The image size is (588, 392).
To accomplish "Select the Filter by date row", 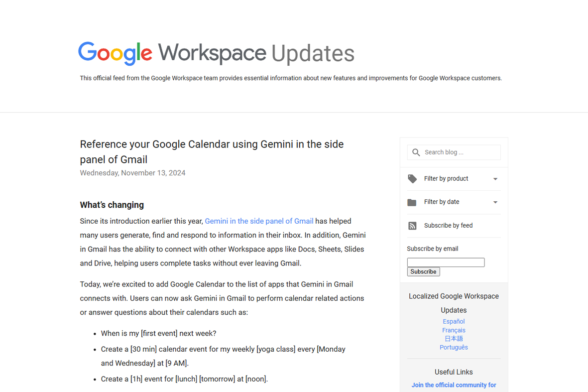I will click(440, 202).
